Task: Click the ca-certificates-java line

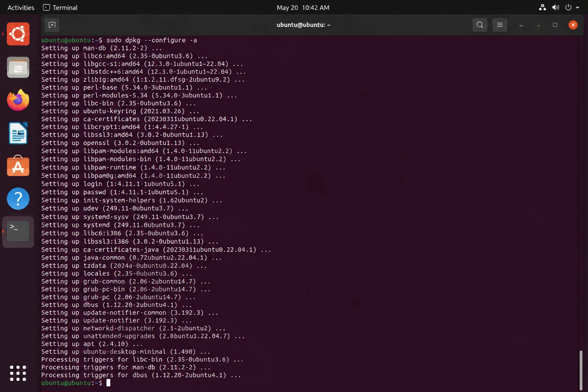Action: pyautogui.click(x=156, y=250)
